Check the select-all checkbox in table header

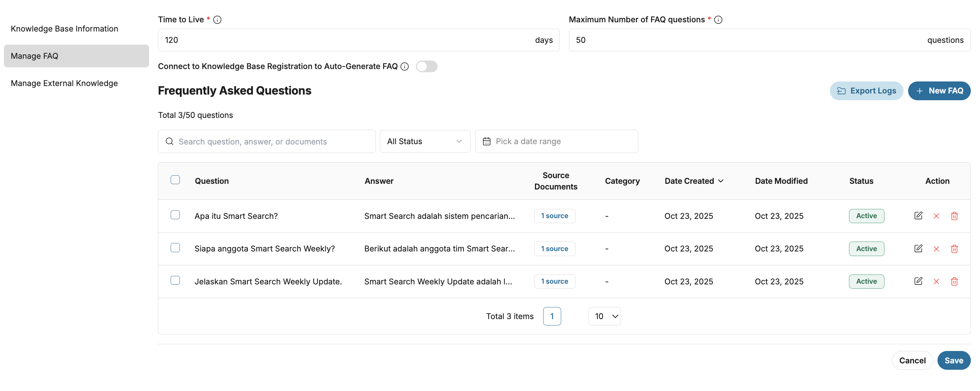click(x=175, y=180)
